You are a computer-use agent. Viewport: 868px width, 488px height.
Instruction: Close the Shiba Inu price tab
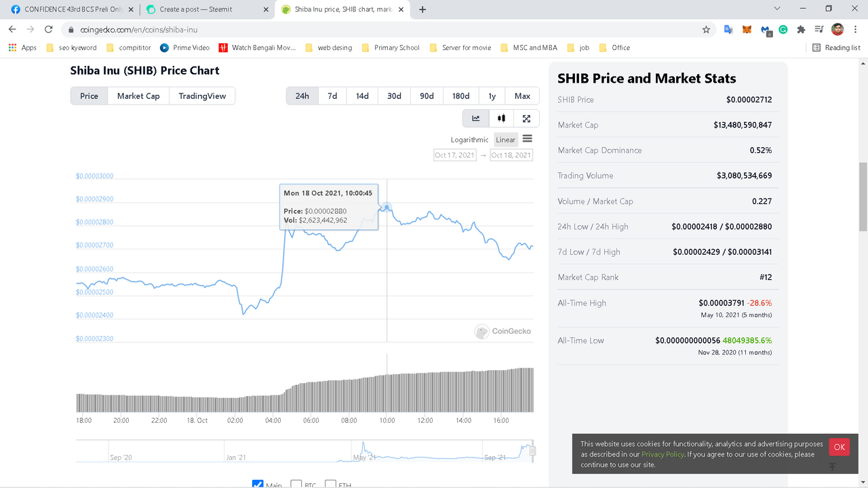(x=403, y=9)
